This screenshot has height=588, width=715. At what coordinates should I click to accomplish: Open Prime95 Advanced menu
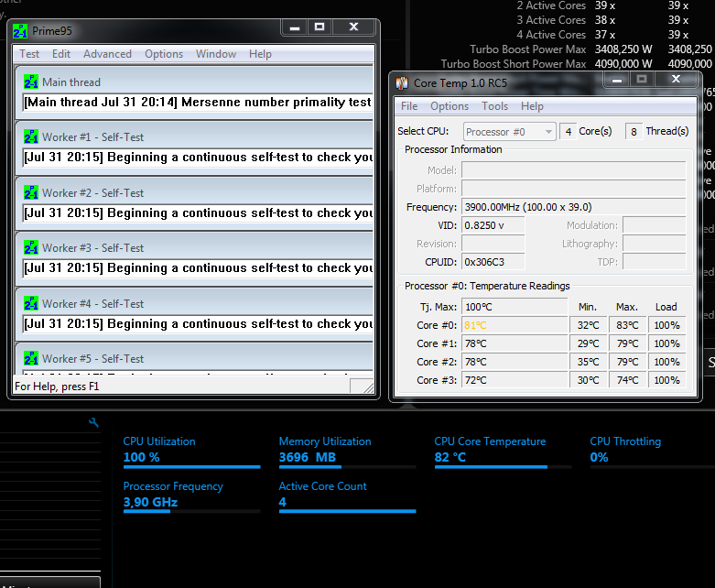click(x=107, y=54)
